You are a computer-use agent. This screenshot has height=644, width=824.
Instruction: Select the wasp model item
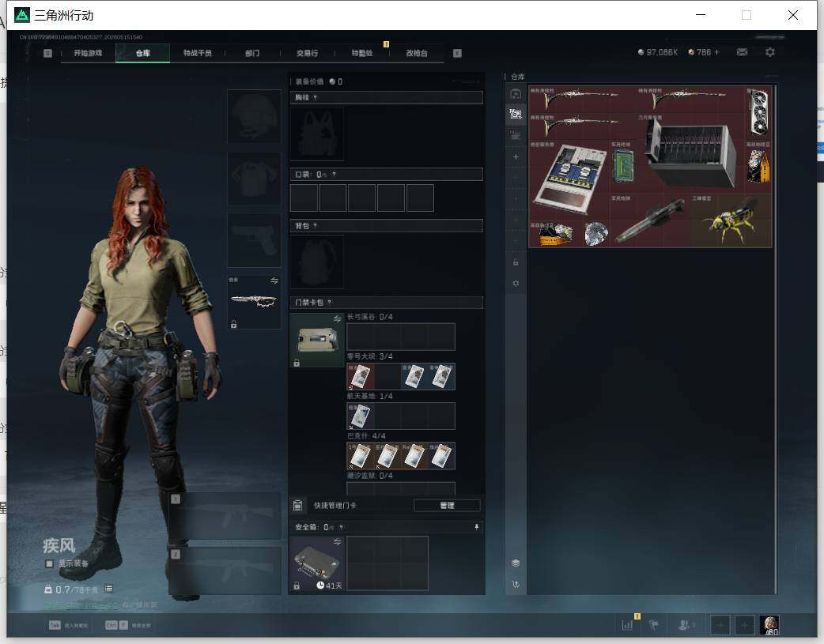pyautogui.click(x=731, y=220)
